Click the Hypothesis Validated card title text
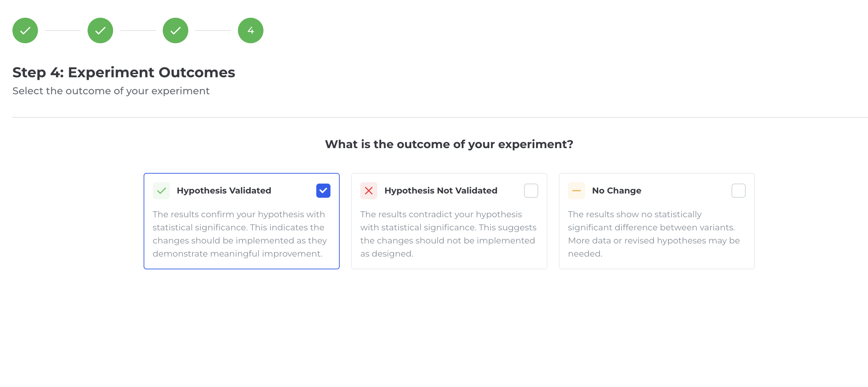 pos(224,190)
